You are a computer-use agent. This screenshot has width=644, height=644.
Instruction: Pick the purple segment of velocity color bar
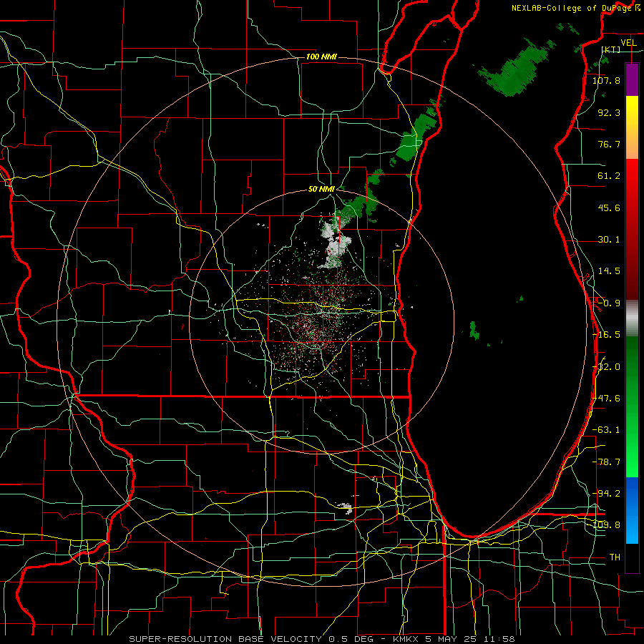pos(632,79)
